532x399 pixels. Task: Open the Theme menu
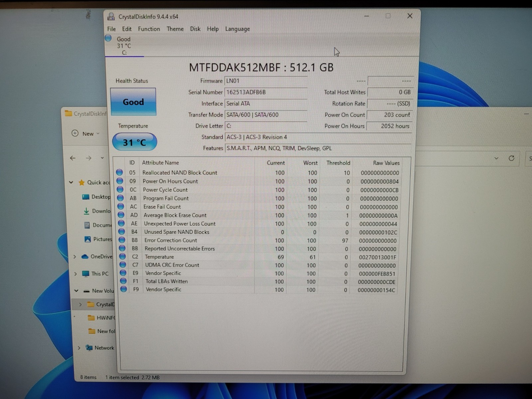click(x=175, y=29)
